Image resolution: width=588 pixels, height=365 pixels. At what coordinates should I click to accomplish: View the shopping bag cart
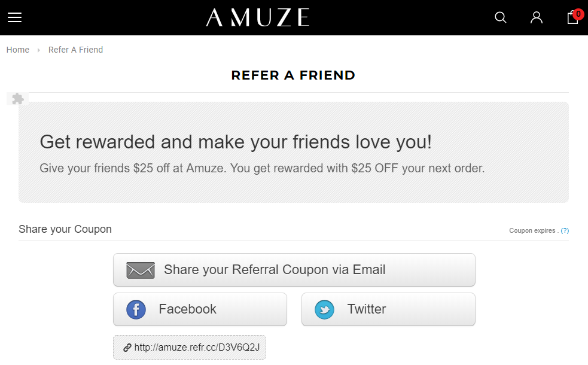pyautogui.click(x=572, y=17)
